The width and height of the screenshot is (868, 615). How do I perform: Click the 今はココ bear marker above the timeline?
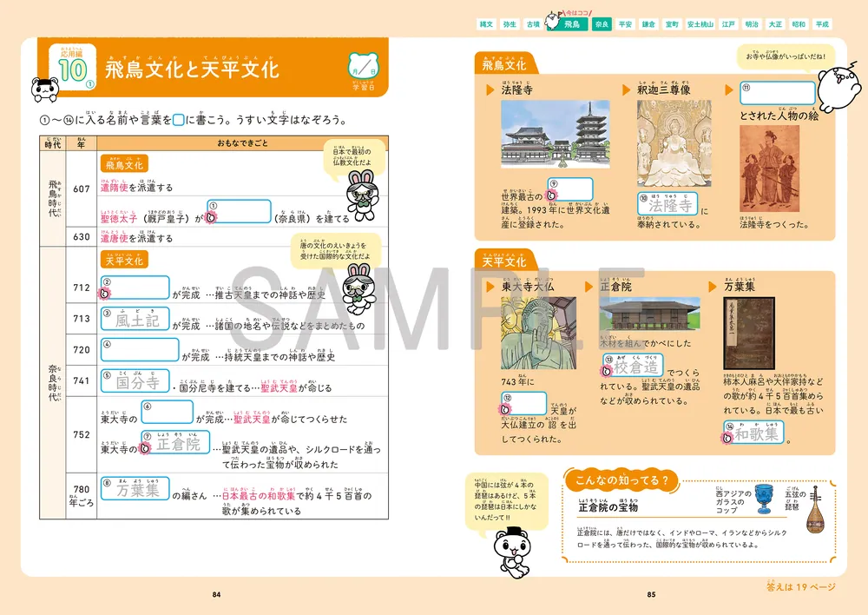pyautogui.click(x=554, y=22)
